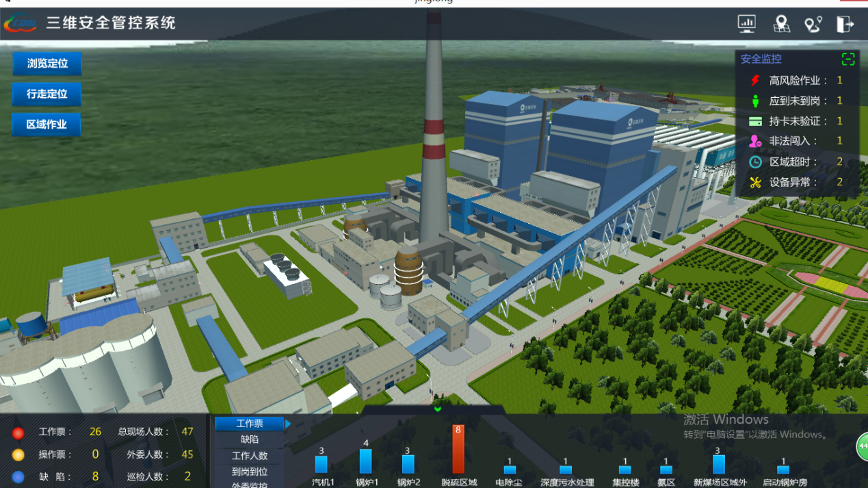Click the yellow wrench equipment abnormality icon
Image resolution: width=868 pixels, height=488 pixels.
coord(755,182)
